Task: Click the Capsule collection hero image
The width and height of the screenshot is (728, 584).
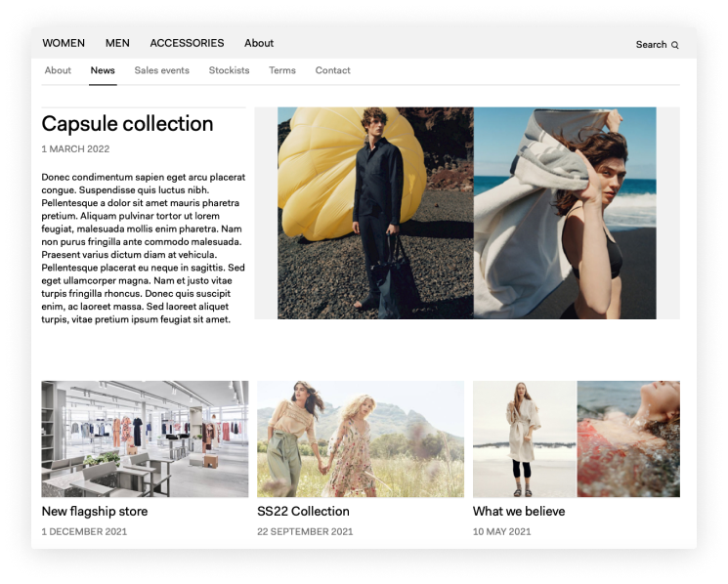Action: (467, 213)
